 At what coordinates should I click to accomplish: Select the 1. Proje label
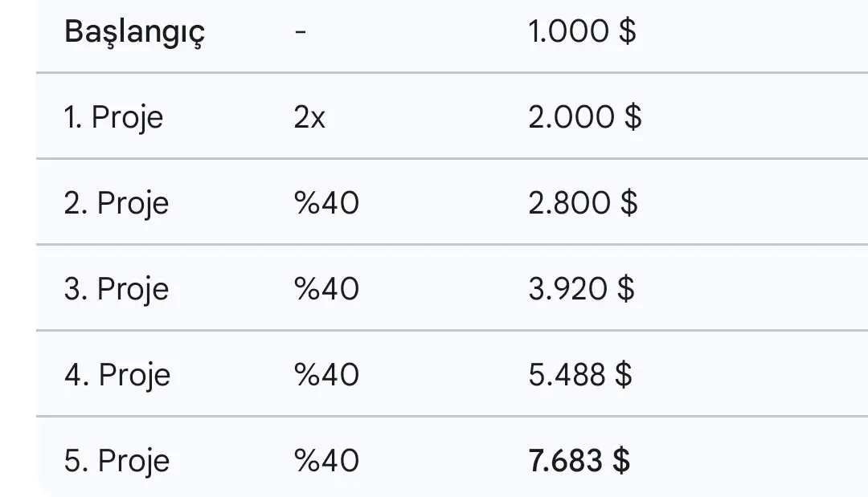[113, 118]
